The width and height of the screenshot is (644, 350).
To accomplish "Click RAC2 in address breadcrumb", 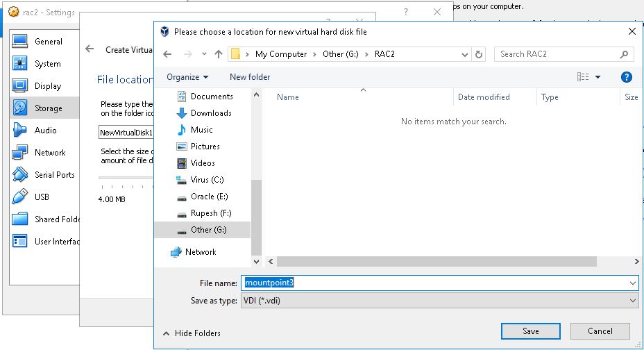I will (x=384, y=54).
